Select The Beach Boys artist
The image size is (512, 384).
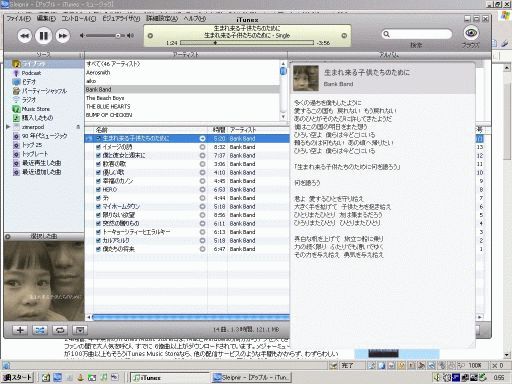coord(105,98)
